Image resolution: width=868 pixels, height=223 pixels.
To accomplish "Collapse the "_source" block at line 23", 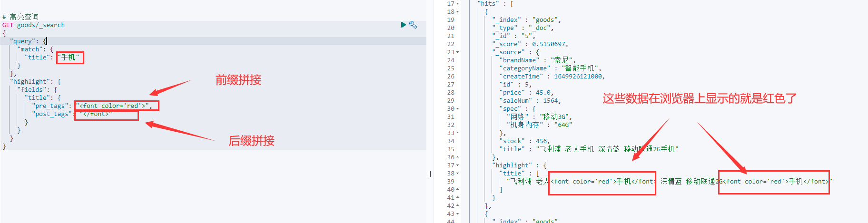I will [458, 52].
